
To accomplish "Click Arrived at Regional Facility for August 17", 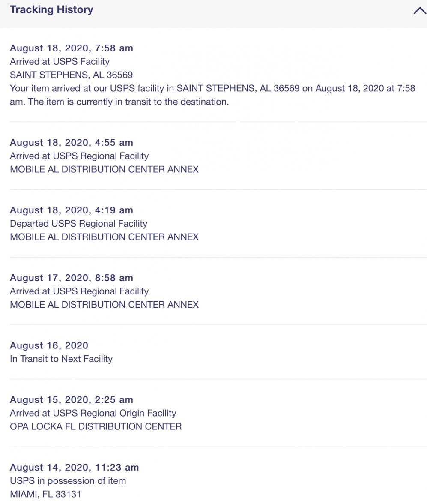I will 79,291.
